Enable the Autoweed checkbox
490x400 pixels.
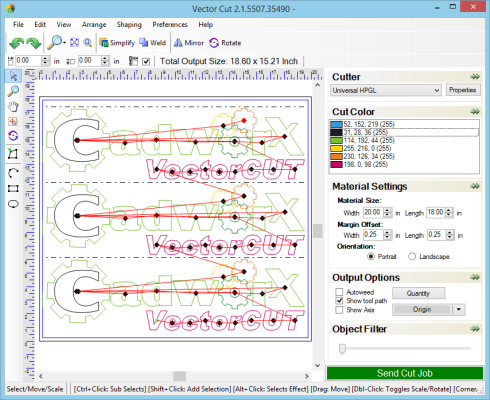click(x=339, y=292)
